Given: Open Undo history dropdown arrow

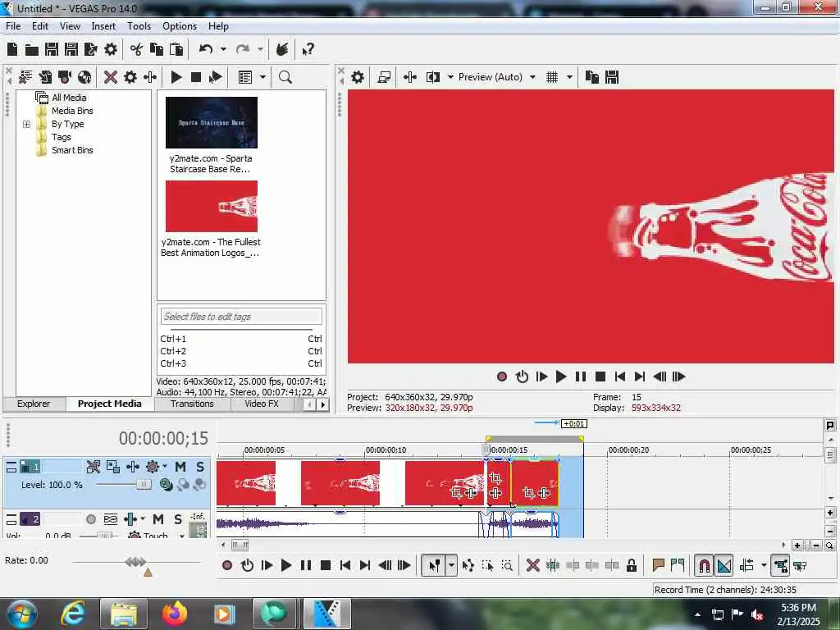Looking at the screenshot, I should [223, 50].
